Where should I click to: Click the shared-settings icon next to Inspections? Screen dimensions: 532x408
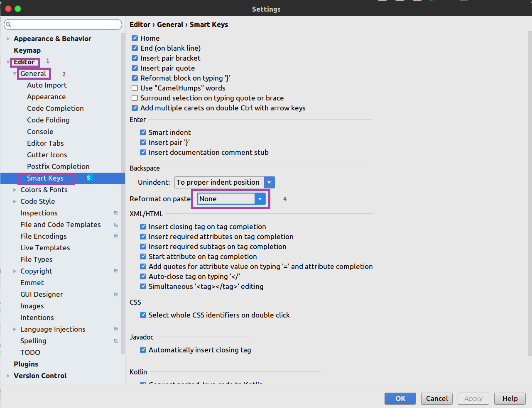116,213
